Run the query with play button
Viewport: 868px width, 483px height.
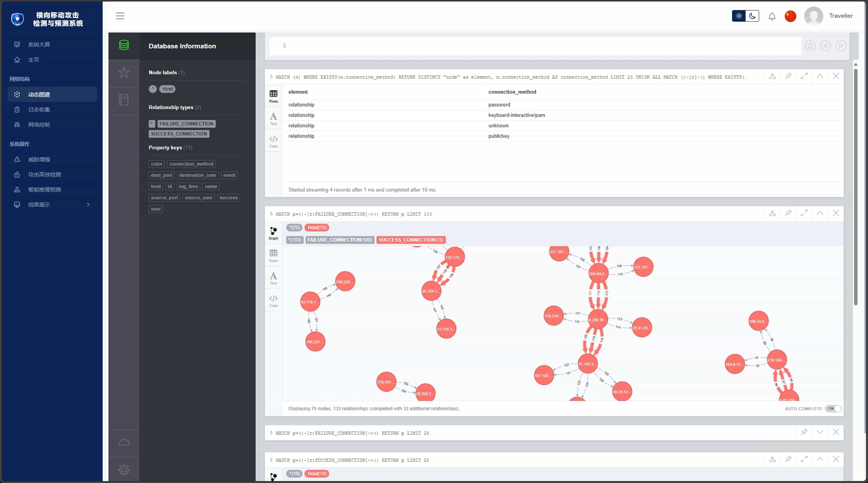[840, 46]
